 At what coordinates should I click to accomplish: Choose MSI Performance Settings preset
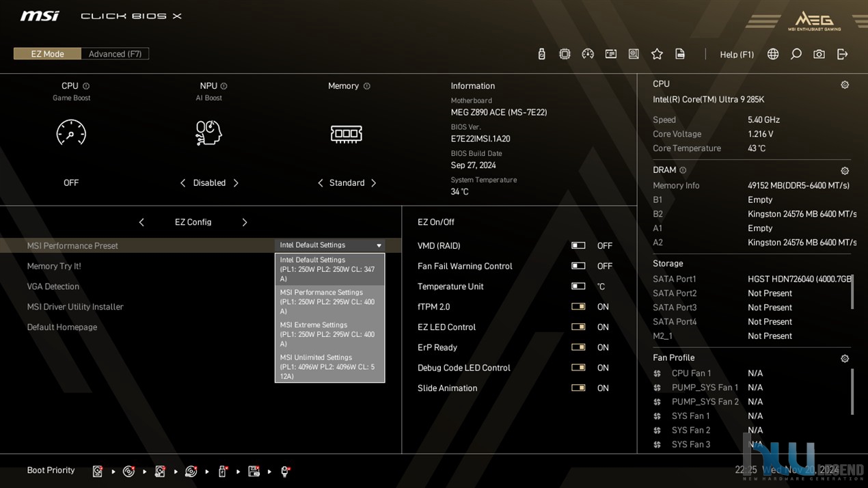coord(329,302)
